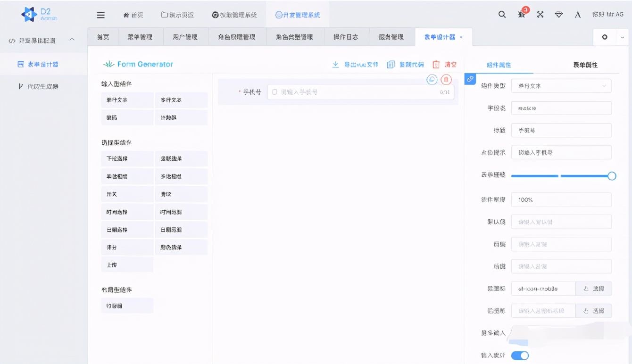Click the search icon in the top bar
632x364 pixels.
pyautogui.click(x=502, y=15)
